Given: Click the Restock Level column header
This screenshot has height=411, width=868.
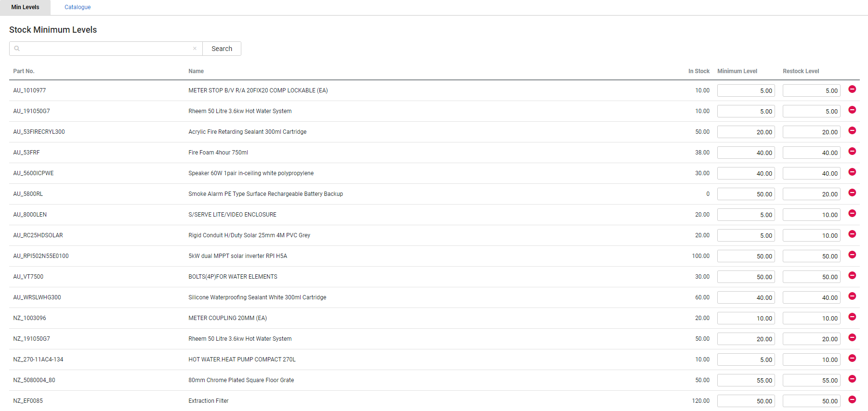Looking at the screenshot, I should point(801,71).
